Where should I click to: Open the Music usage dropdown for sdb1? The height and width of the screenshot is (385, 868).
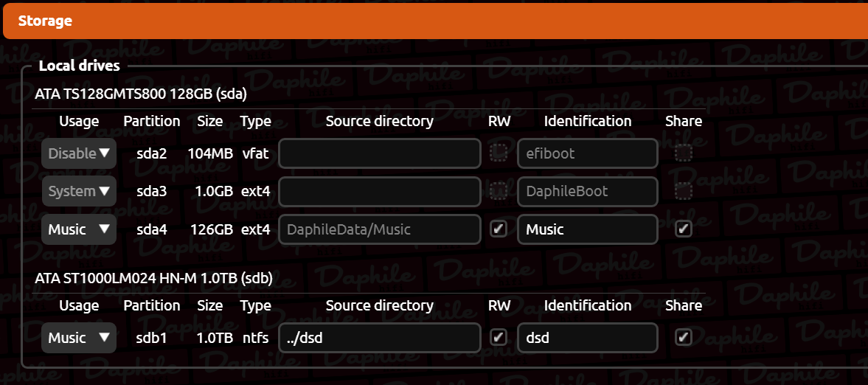tap(79, 337)
